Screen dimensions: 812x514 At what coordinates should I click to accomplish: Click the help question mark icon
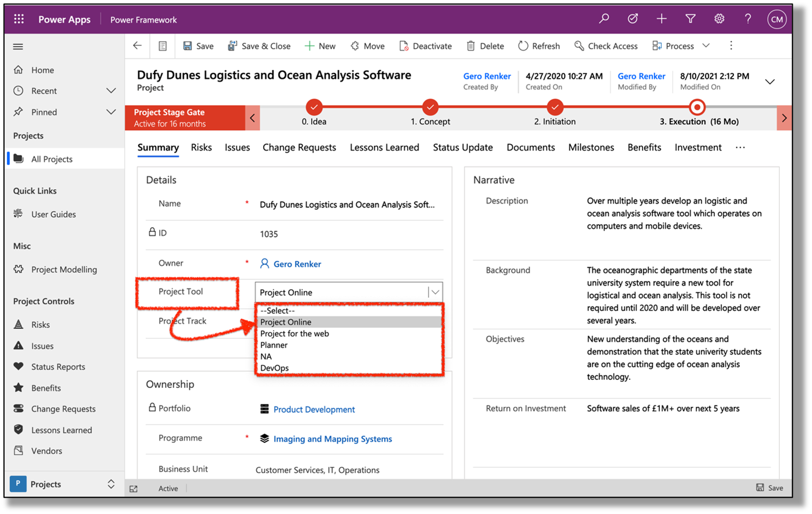pyautogui.click(x=748, y=19)
